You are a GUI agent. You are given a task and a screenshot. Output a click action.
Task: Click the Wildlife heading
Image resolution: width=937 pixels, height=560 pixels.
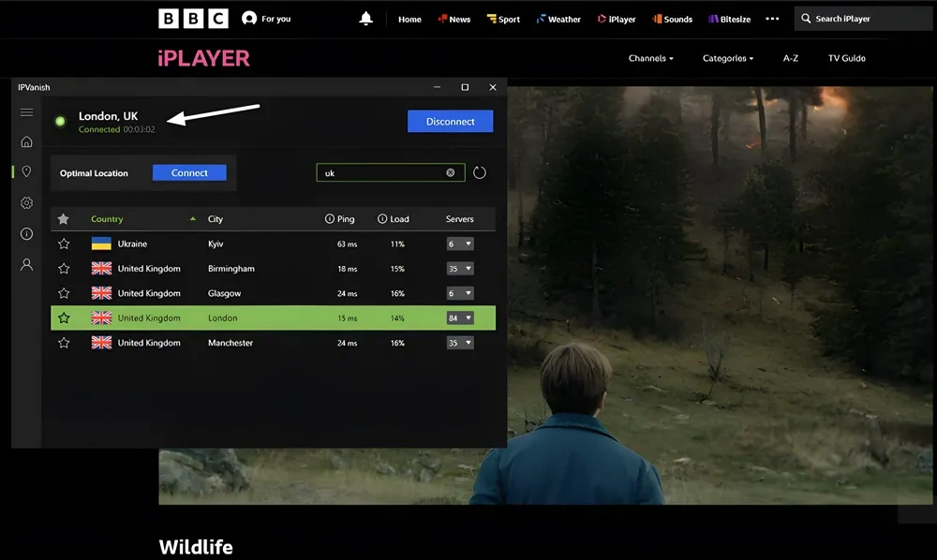point(196,547)
